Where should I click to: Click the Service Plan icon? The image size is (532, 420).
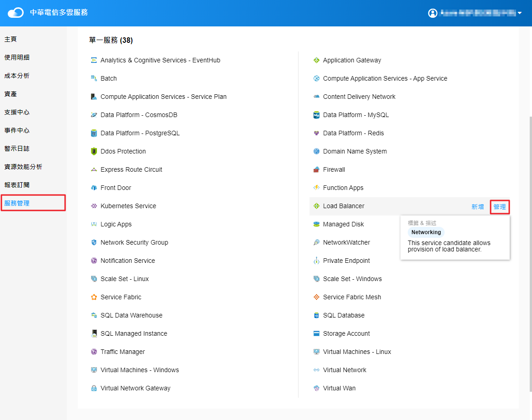coord(94,97)
